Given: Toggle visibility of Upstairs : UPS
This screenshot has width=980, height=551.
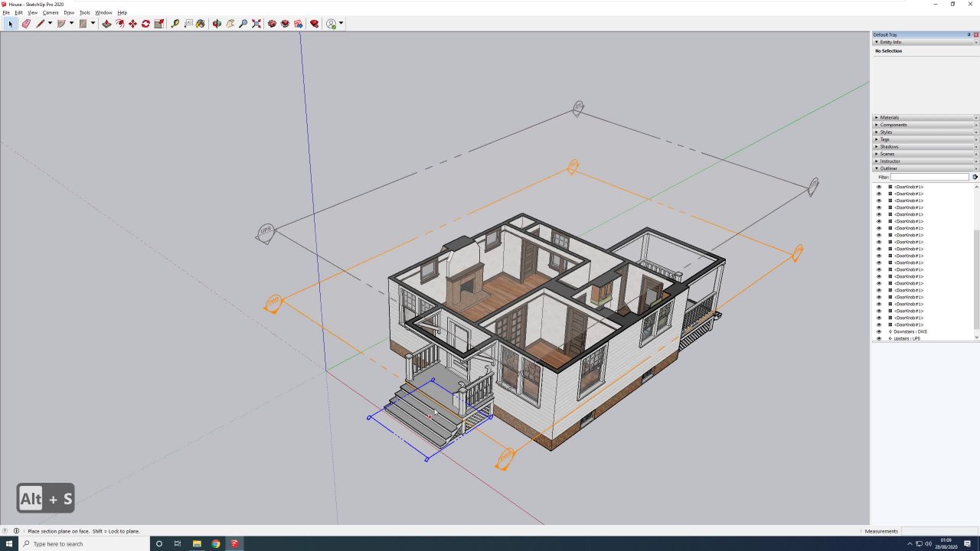Looking at the screenshot, I should 879,338.
